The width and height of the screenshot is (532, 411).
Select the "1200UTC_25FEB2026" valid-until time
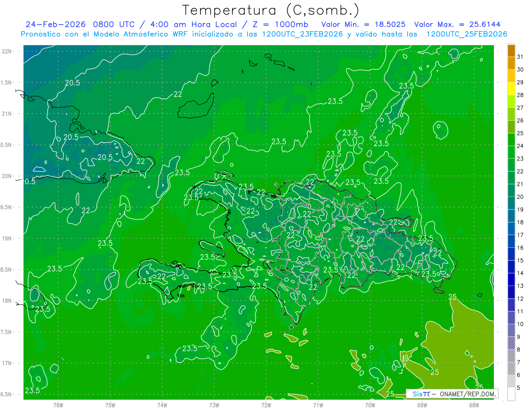pos(466,34)
